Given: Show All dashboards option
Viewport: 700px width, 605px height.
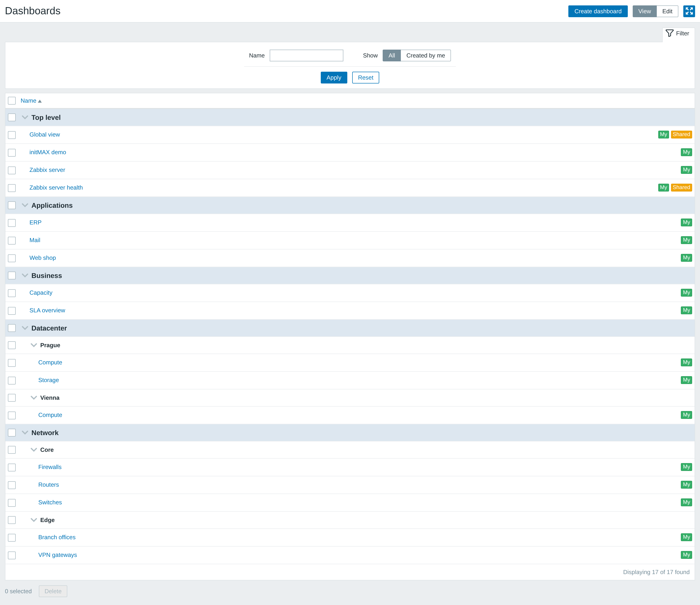Looking at the screenshot, I should tap(392, 55).
